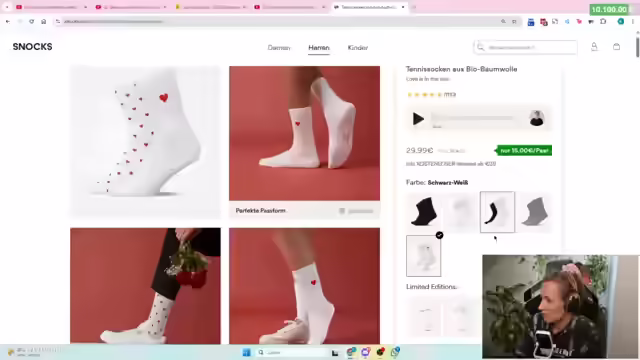This screenshot has width=640, height=360.
Task: Select the plain white sock color swatch
Action: coord(460,211)
